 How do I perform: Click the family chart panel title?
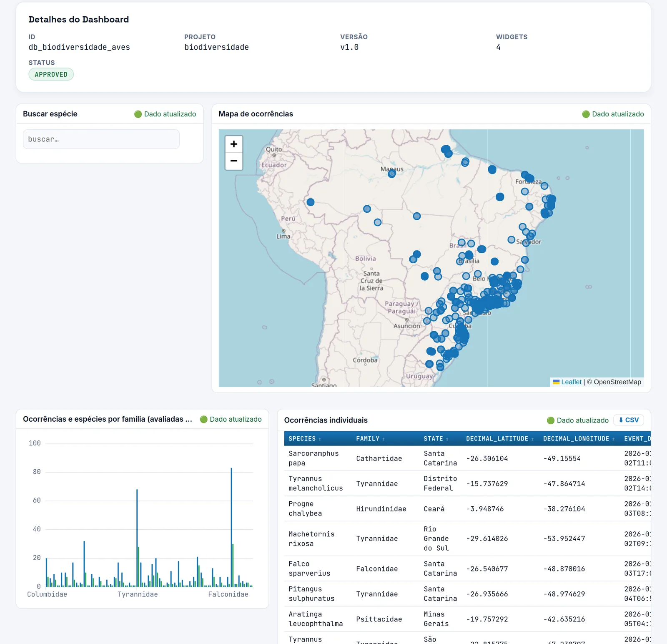pos(108,419)
